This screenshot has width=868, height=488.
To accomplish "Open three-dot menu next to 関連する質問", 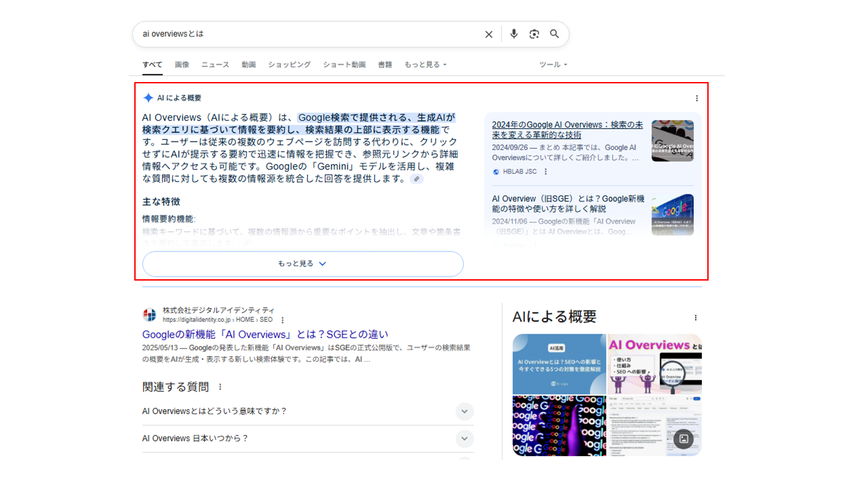I will pyautogui.click(x=220, y=387).
